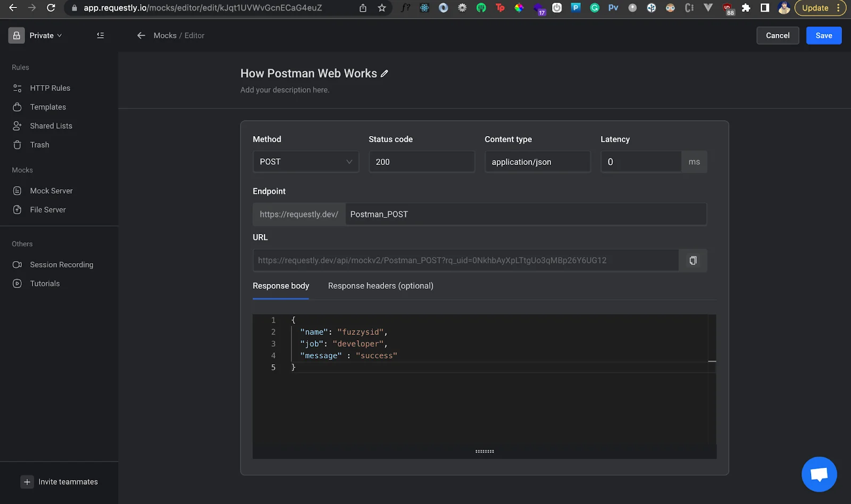Click the Latency input field
This screenshot has height=504, width=851.
click(641, 162)
